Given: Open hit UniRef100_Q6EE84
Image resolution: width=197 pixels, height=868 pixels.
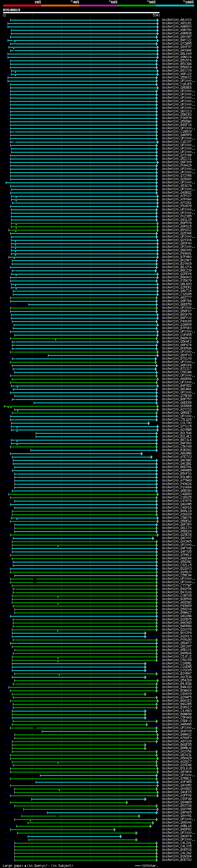Looking at the screenshot, I should coord(177,402).
